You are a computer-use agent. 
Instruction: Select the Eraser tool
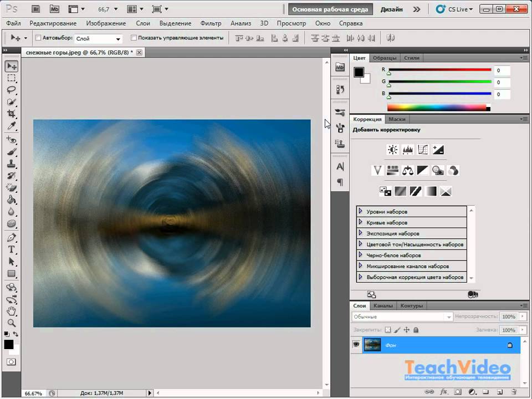click(x=12, y=188)
